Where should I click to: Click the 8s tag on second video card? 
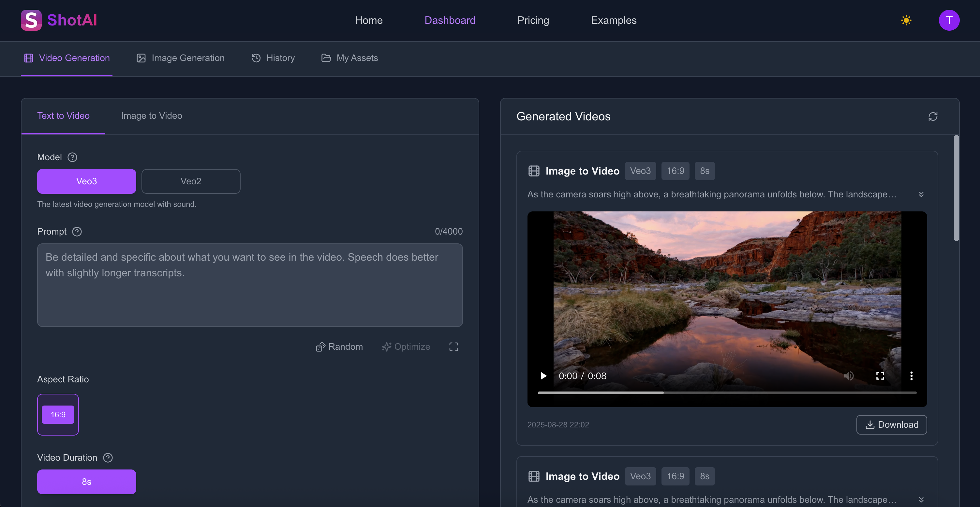[705, 476]
